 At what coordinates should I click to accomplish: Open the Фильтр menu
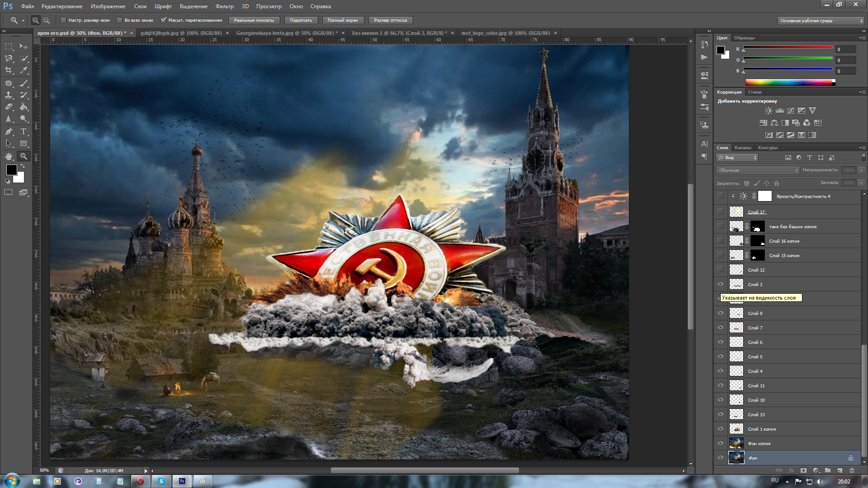[224, 6]
